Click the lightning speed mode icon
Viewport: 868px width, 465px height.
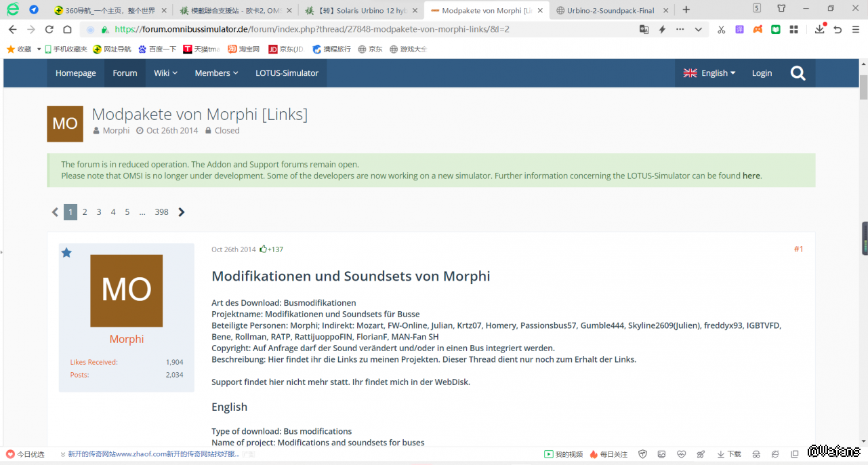662,29
